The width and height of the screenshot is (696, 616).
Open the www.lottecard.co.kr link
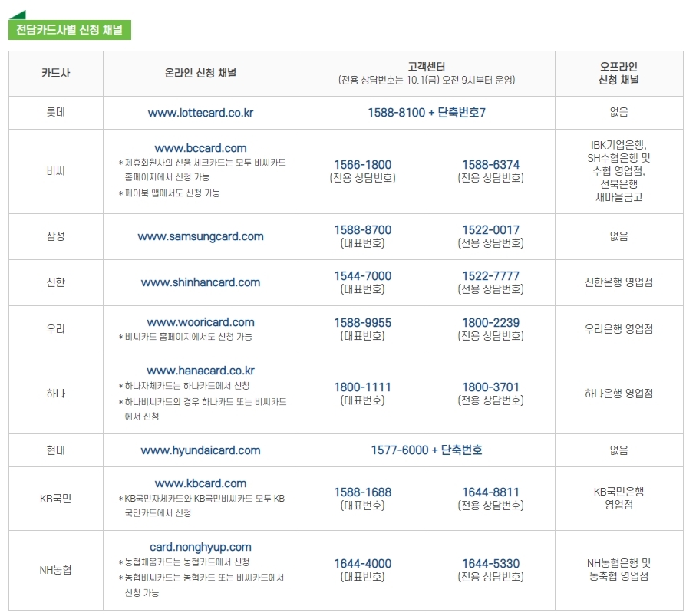[x=200, y=113]
